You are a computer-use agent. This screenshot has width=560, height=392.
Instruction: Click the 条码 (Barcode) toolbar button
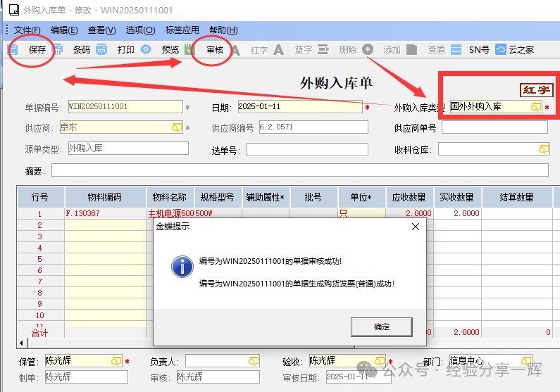coord(82,50)
